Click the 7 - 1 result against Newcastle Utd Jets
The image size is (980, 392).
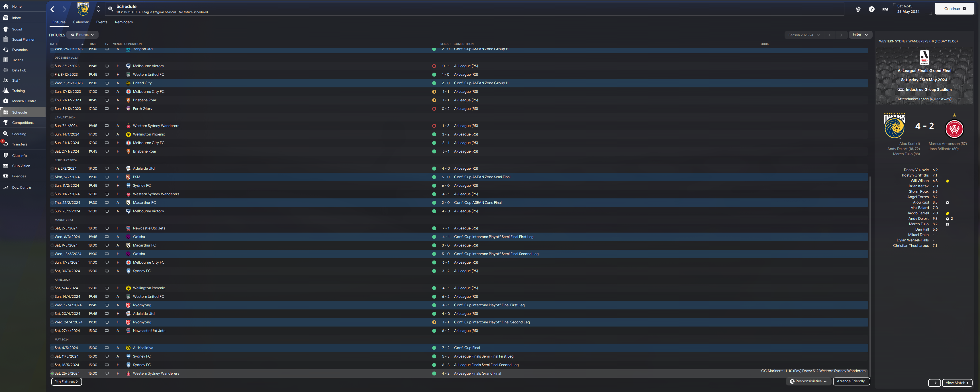446,228
